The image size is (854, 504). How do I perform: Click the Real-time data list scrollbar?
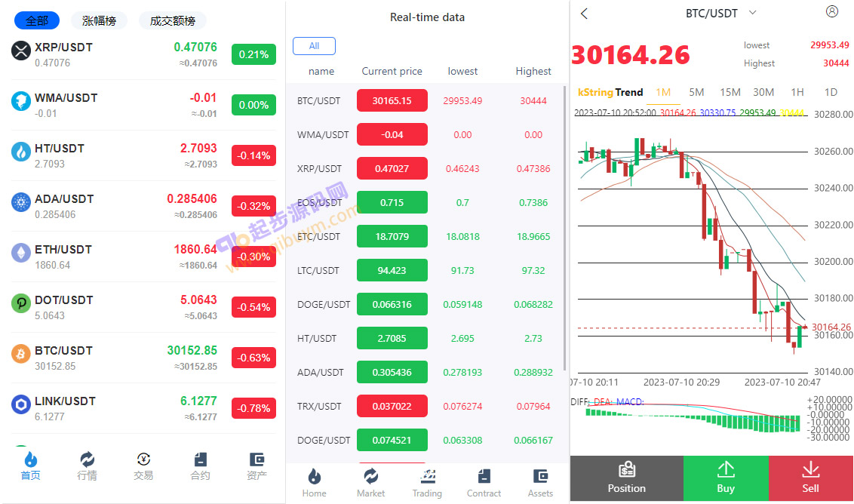[x=564, y=229]
